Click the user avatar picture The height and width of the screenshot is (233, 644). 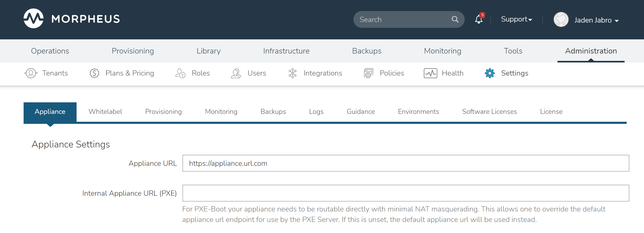(561, 20)
